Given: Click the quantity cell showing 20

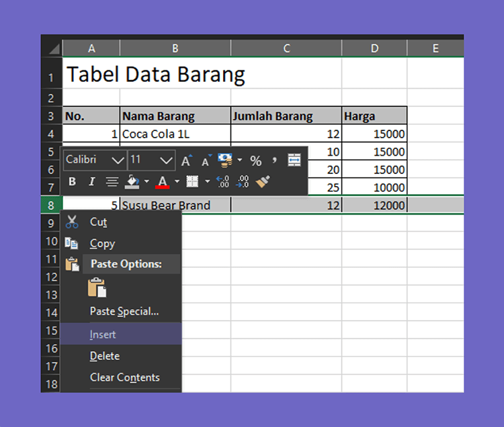Looking at the screenshot, I should tap(325, 169).
